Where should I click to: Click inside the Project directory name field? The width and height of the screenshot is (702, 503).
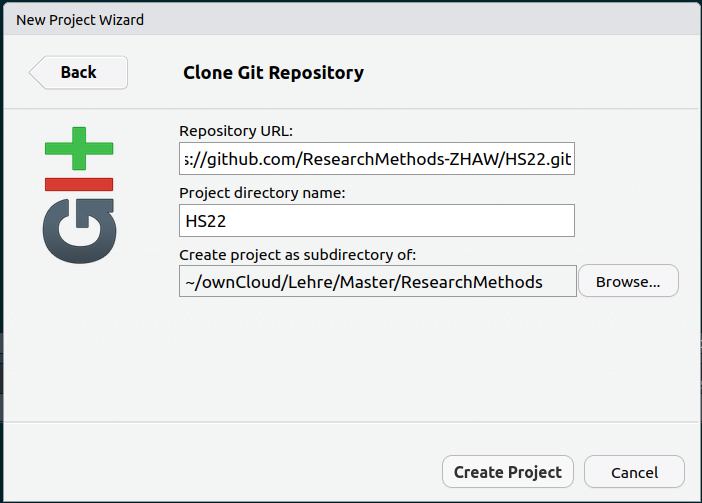377,221
